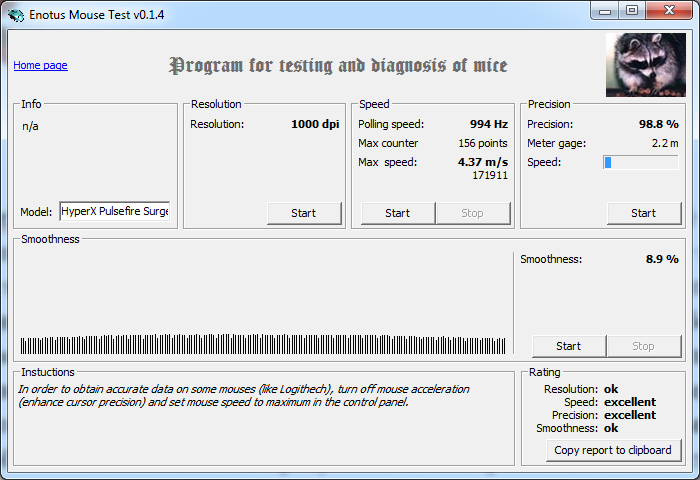Start the Resolution test
This screenshot has height=480, width=700.
304,213
